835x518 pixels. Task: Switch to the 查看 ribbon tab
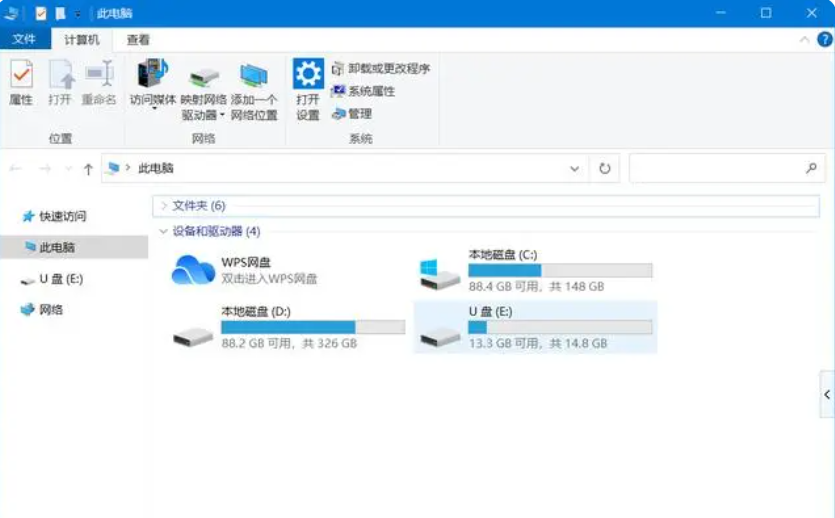click(x=138, y=40)
